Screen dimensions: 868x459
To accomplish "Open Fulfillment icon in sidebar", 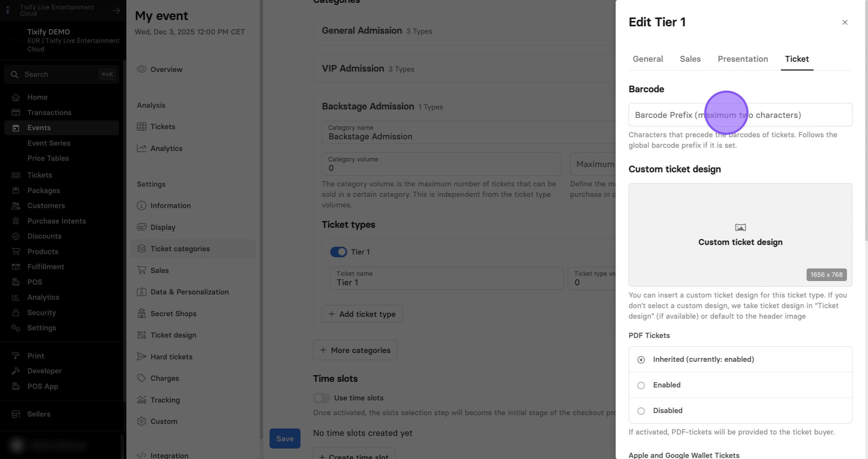I will (x=15, y=267).
